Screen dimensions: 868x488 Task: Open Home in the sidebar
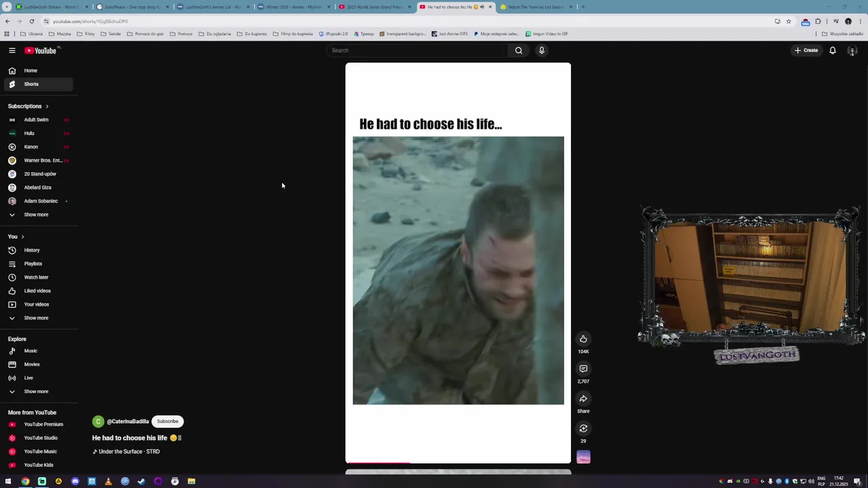pos(38,70)
